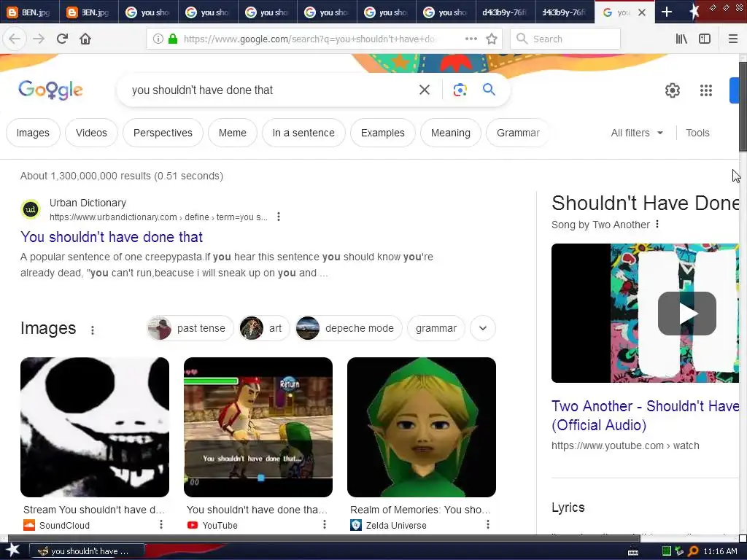Viewport: 747px width, 560px height.
Task: Open more options for the YouTube image
Action: (325, 524)
